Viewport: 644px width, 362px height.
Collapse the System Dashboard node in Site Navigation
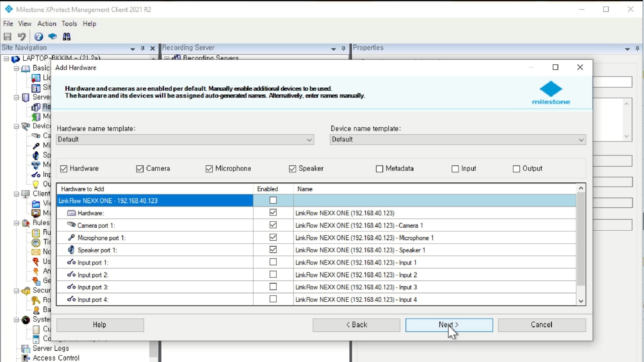[x=16, y=320]
